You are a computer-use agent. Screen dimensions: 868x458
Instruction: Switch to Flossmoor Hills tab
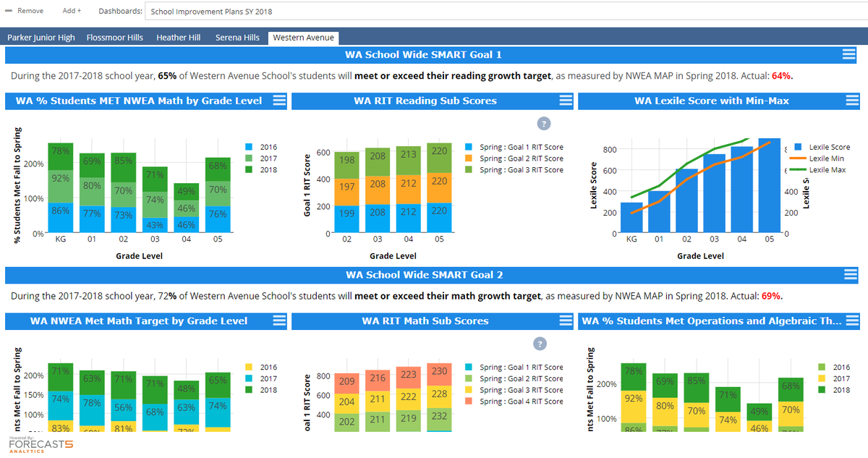[115, 38]
